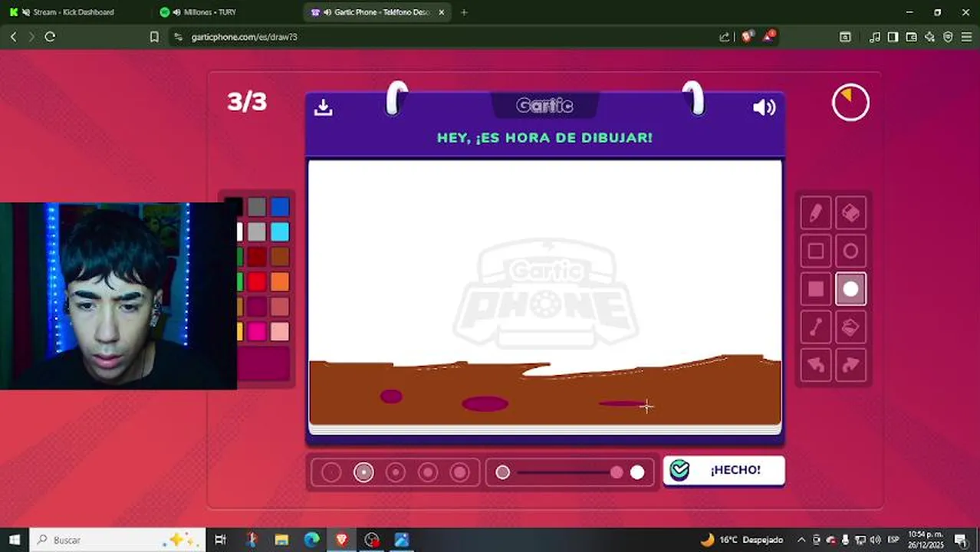Toggle the browser sidebar panel

(893, 37)
